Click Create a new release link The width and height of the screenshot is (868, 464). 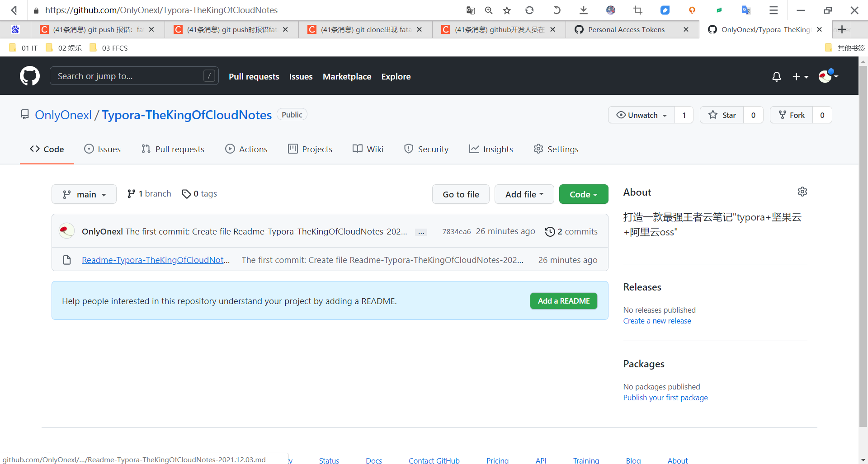coord(657,321)
